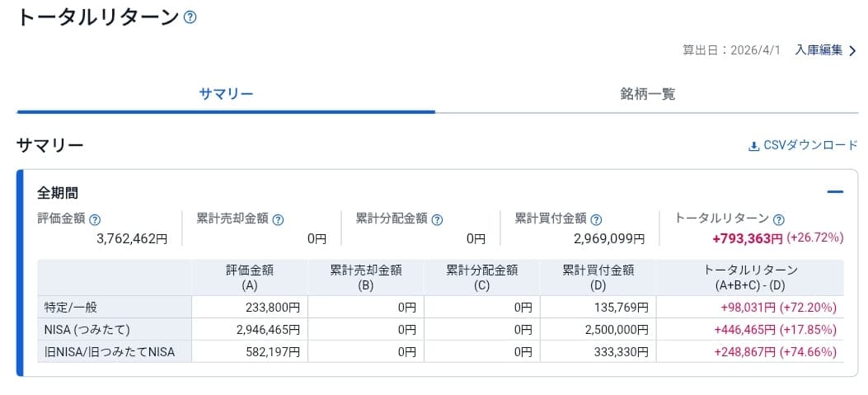The width and height of the screenshot is (868, 395).
Task: Click the +793,363円 total return value
Action: 747,238
